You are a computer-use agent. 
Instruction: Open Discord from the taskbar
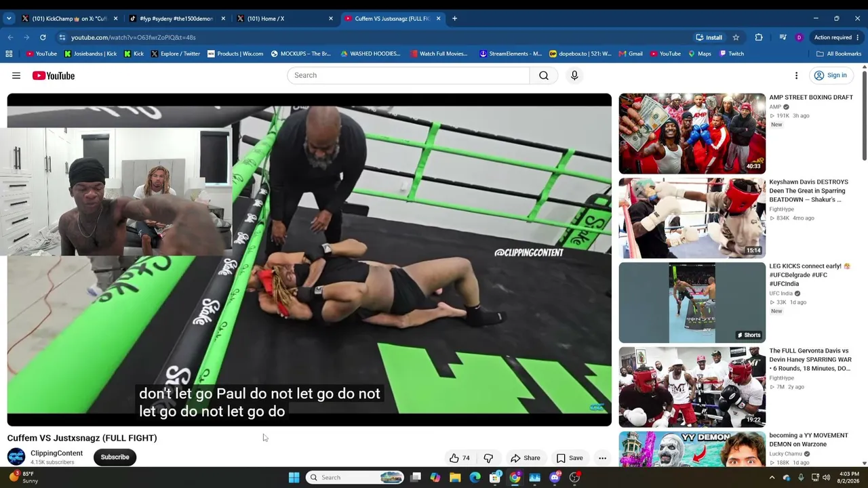coord(555,477)
